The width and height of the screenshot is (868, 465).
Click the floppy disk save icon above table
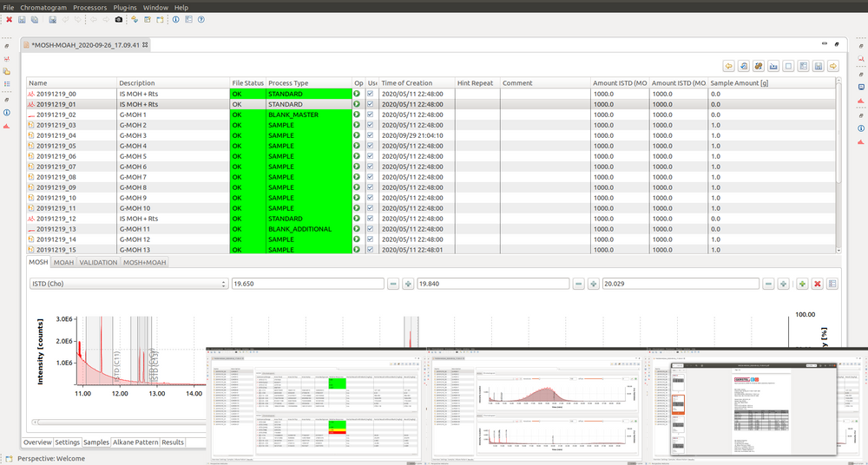coord(819,66)
